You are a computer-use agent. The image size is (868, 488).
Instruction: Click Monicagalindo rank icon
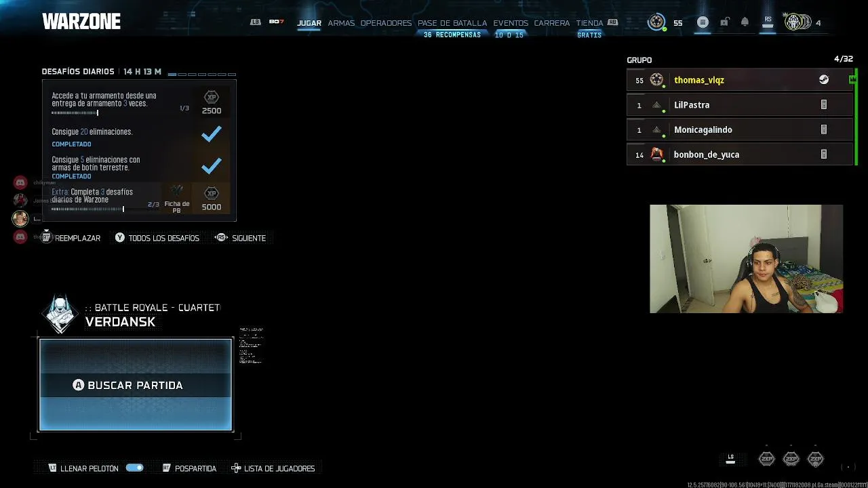(656, 129)
